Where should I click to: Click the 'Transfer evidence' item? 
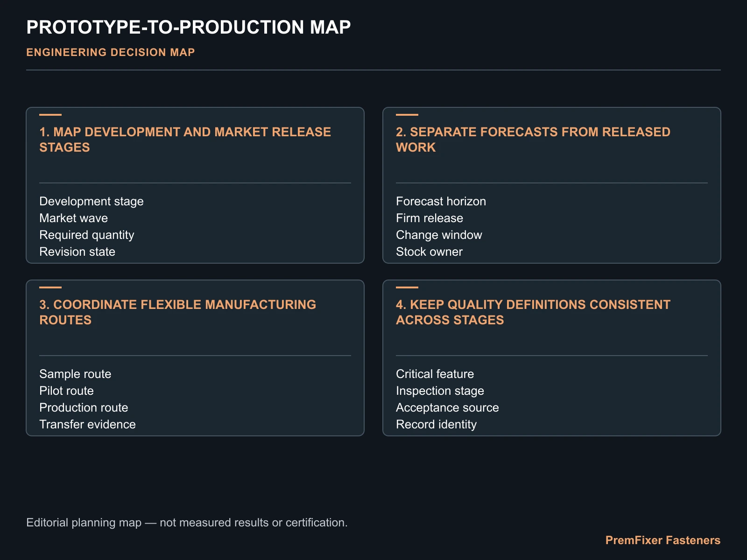click(x=88, y=424)
